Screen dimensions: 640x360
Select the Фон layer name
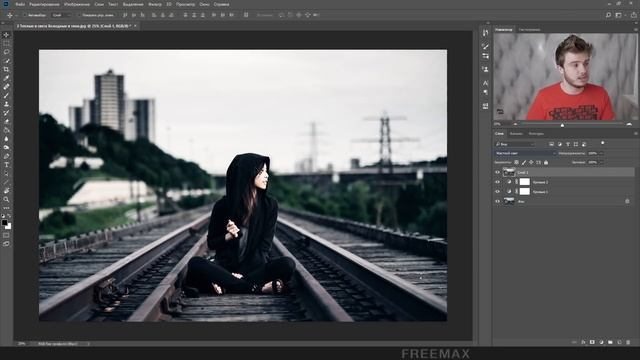pos(521,201)
